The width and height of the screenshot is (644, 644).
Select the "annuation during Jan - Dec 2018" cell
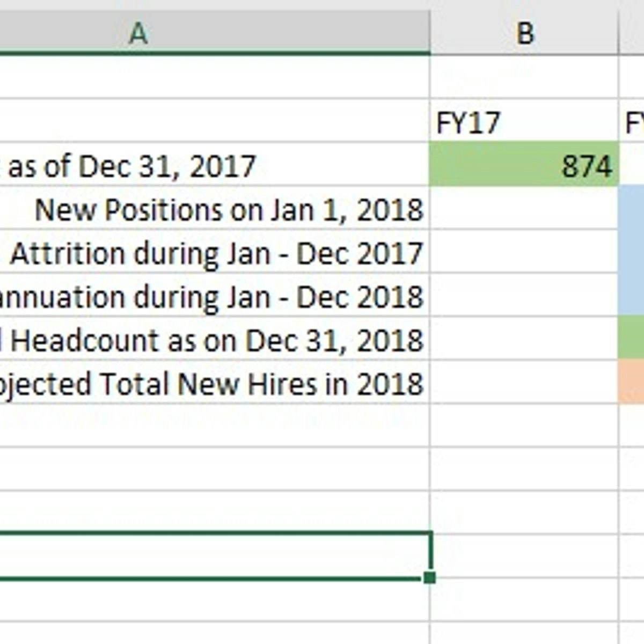(215, 296)
